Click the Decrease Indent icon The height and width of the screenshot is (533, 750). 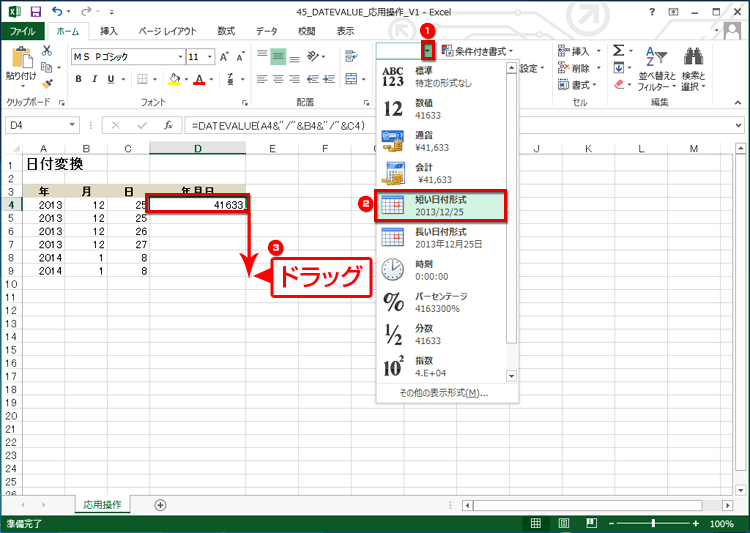click(x=312, y=79)
